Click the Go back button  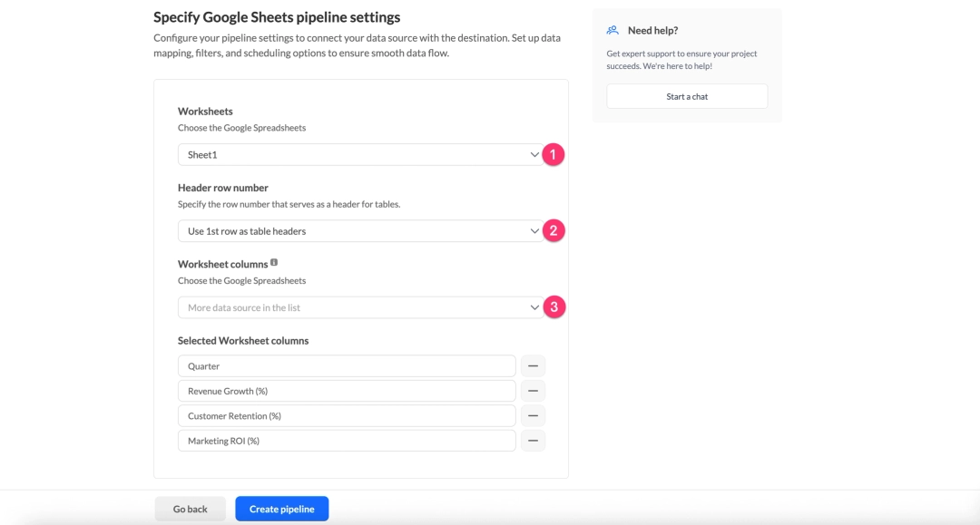coord(190,508)
